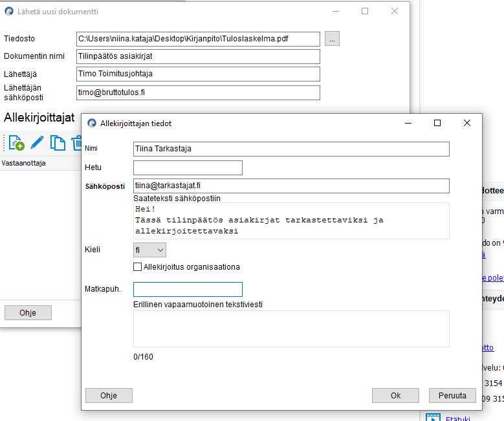
Task: Click the Tiedosto file path field
Action: [x=198, y=39]
